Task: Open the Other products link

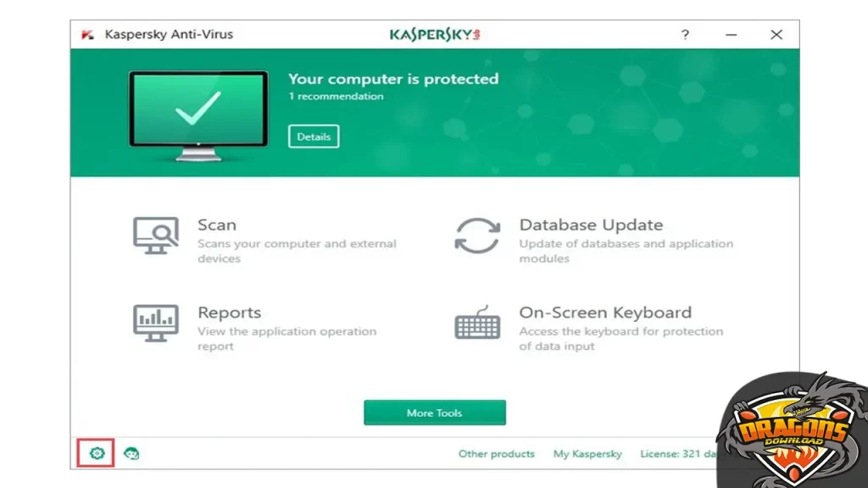Action: [496, 453]
